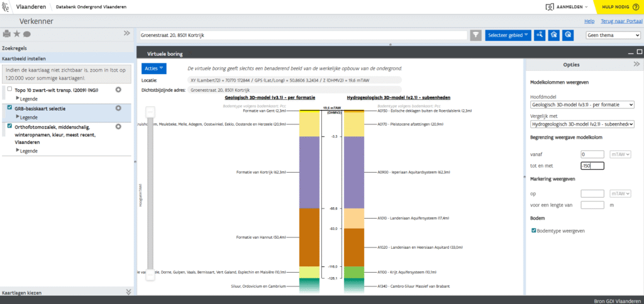Open the Selecteer gebied dropdown

point(508,35)
